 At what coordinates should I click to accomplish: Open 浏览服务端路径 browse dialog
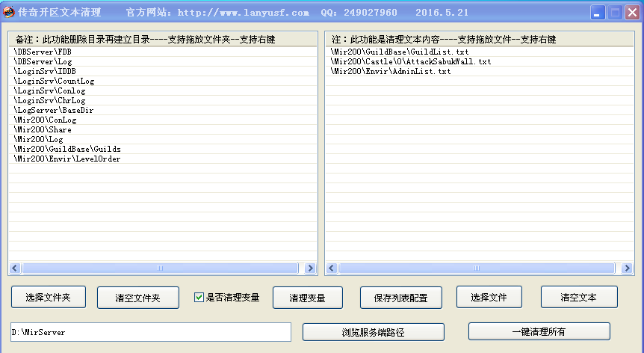[x=373, y=331]
